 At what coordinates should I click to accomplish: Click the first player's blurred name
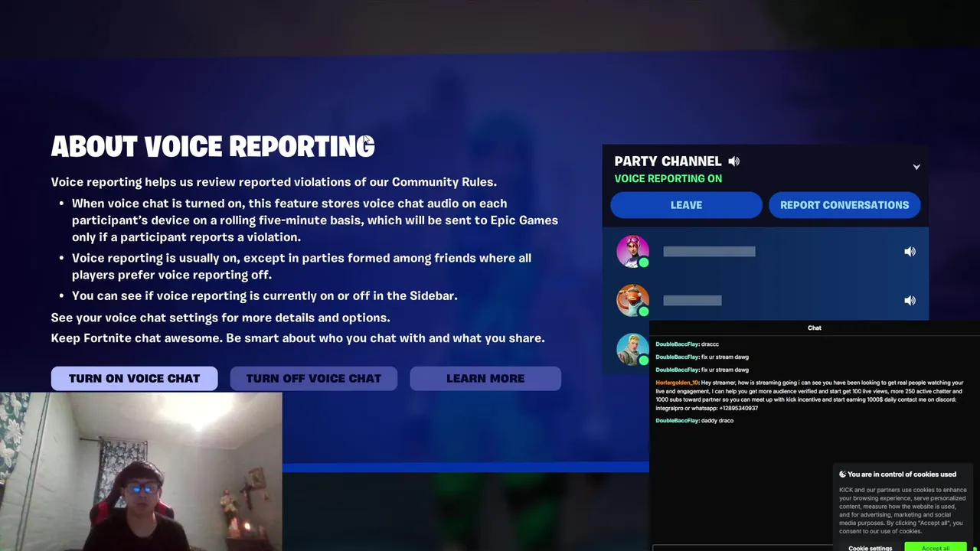[709, 252]
